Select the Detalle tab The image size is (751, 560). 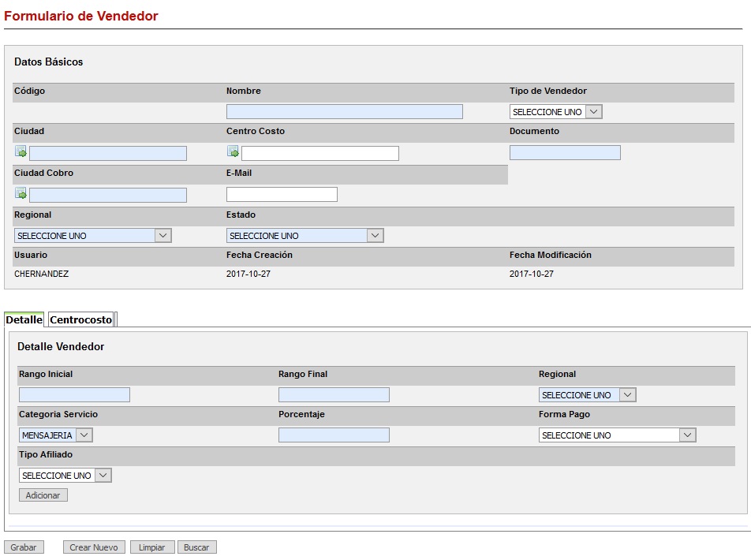click(x=24, y=320)
